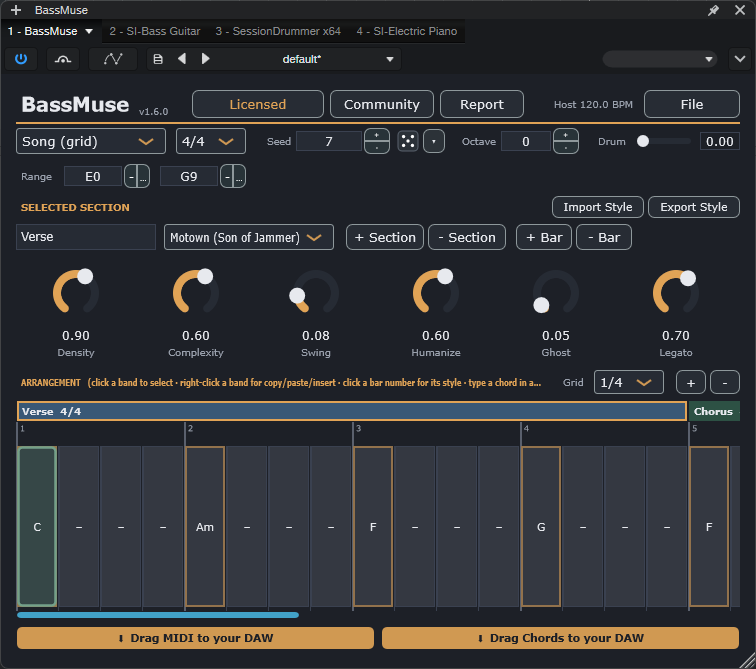Adjust the low range E0 stepper
Viewport: 756px width, 669px height.
tap(137, 176)
